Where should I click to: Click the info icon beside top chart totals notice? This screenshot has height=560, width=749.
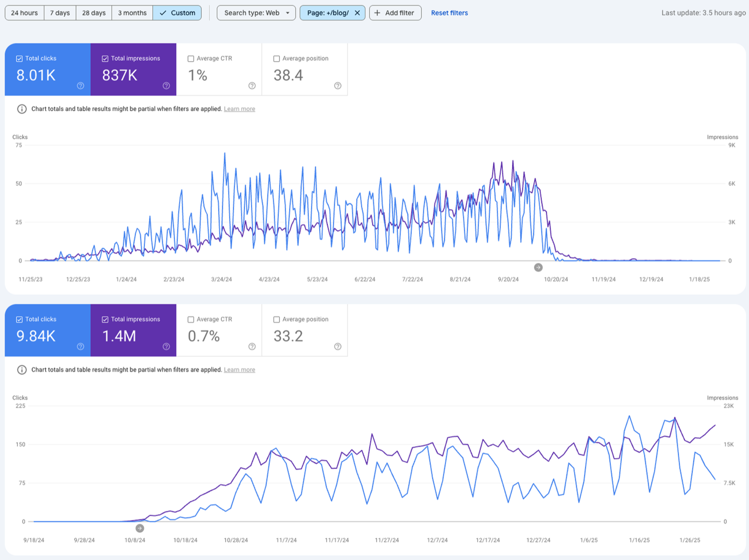pos(22,109)
